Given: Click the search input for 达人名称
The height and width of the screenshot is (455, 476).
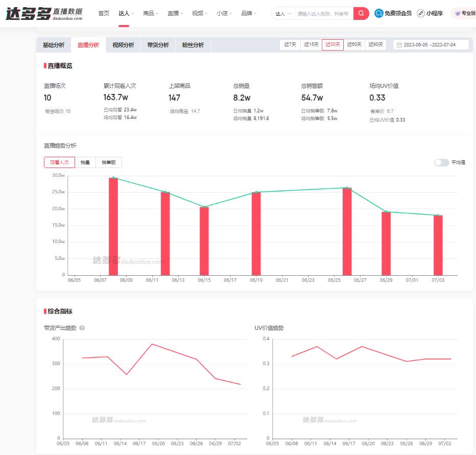Looking at the screenshot, I should tap(324, 13).
